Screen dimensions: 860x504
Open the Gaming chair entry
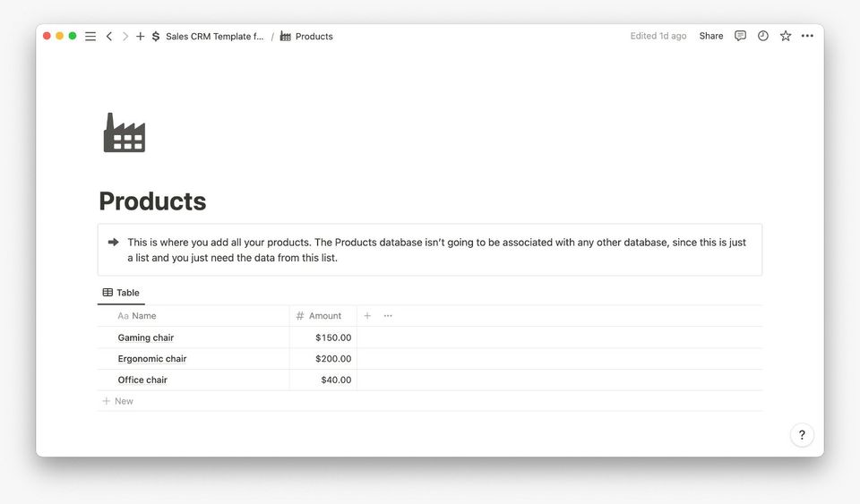click(x=146, y=337)
